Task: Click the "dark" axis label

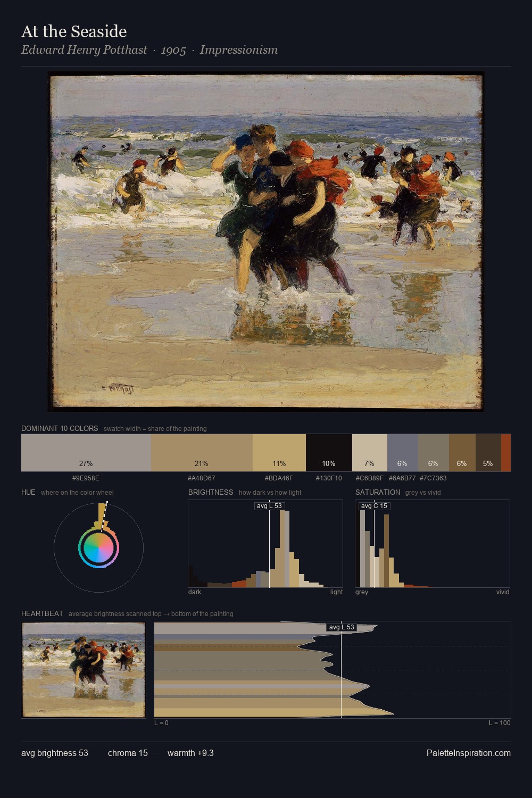Action: [195, 592]
